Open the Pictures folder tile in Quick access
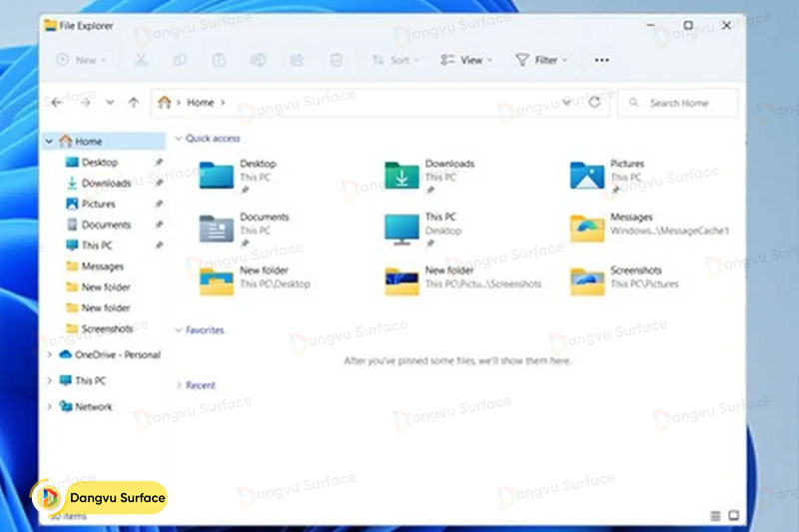 click(x=607, y=176)
